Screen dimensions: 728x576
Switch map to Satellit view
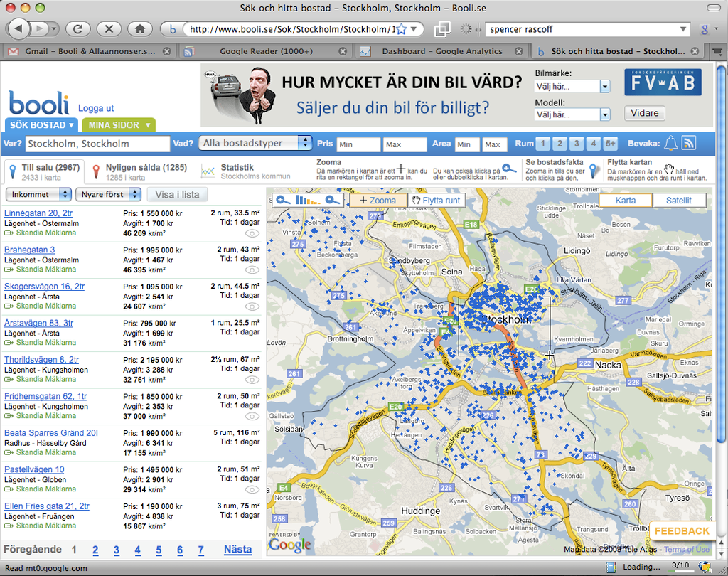pos(679,201)
